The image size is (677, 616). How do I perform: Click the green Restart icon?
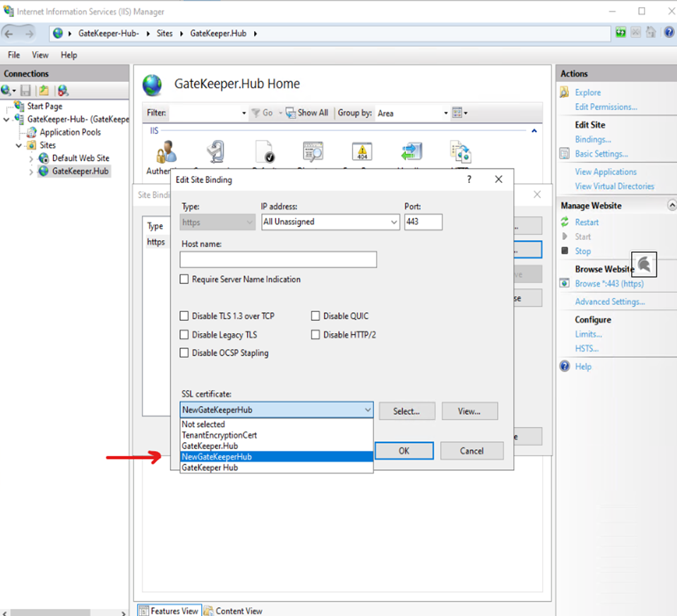564,222
